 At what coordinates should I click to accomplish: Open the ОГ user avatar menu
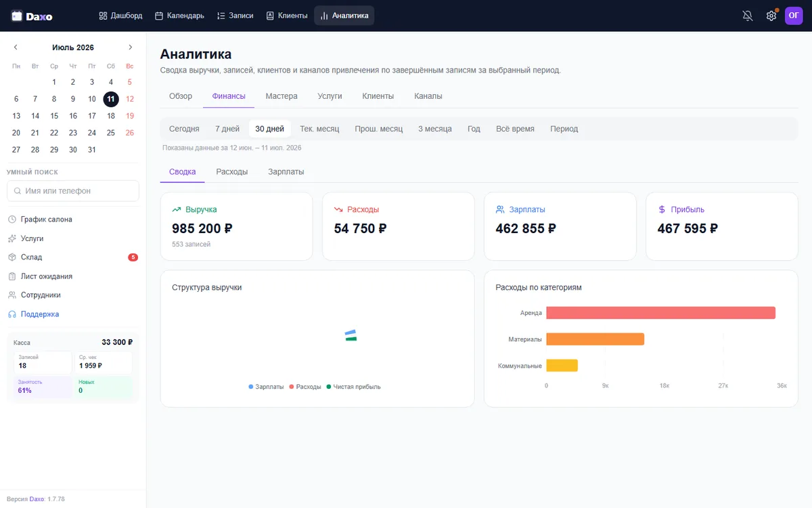(x=794, y=16)
